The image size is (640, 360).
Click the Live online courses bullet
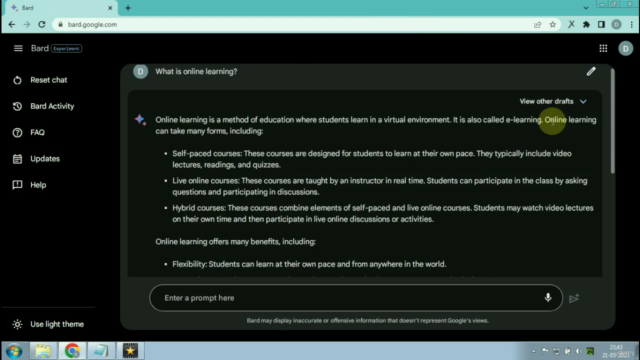pos(380,186)
